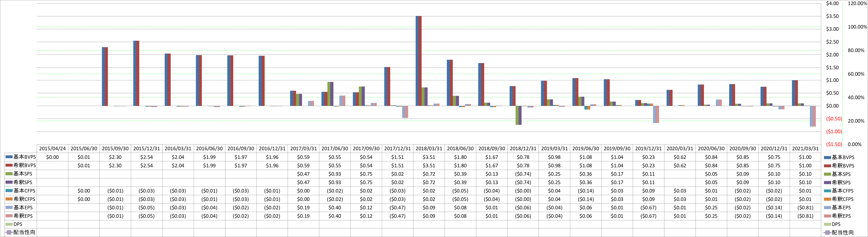
Task: Select the $2.54 cell in the 希釈BVPS row
Action: click(147, 166)
